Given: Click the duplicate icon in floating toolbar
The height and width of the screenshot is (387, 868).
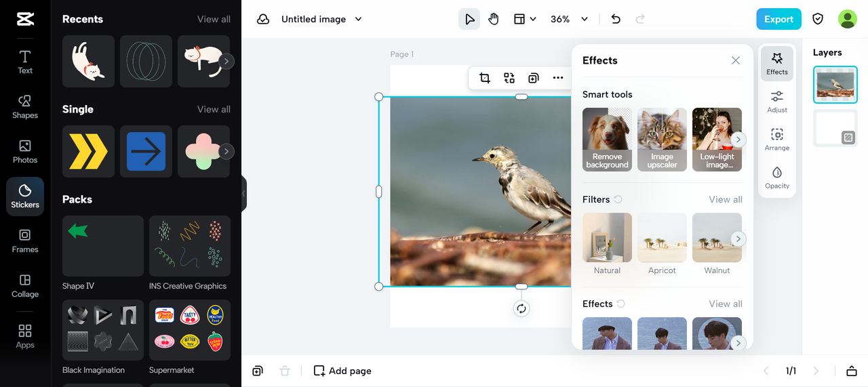Looking at the screenshot, I should tap(534, 78).
